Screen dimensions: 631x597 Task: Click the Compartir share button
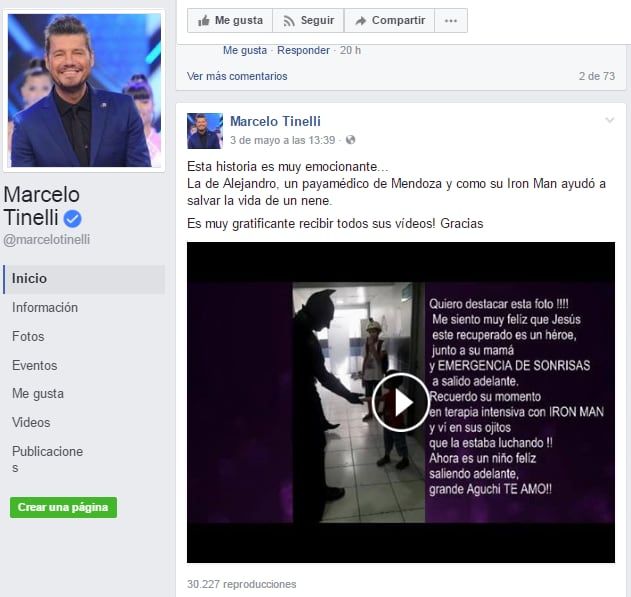[390, 21]
